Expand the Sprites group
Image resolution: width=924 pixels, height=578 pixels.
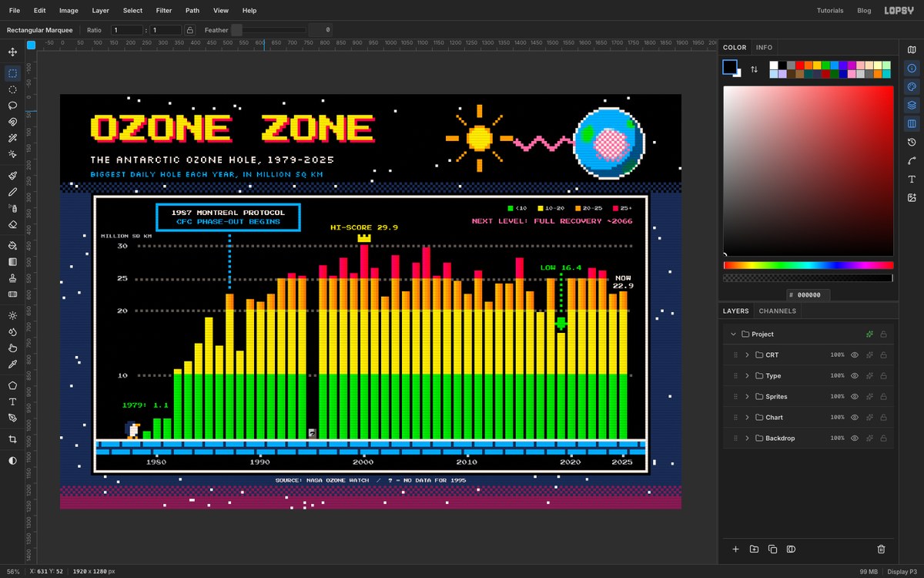click(747, 396)
